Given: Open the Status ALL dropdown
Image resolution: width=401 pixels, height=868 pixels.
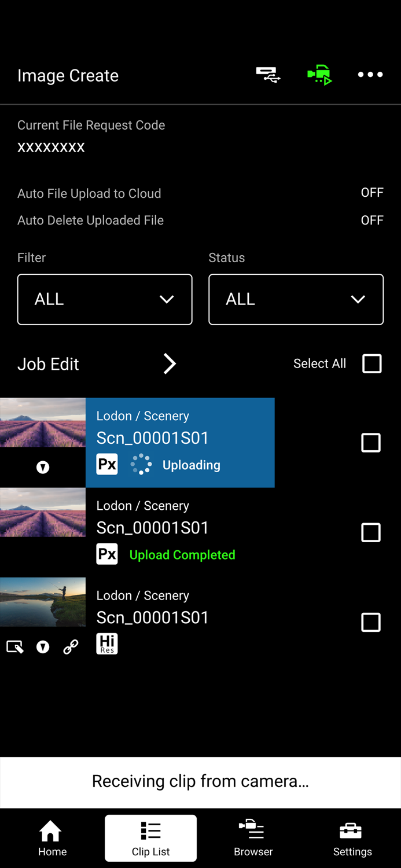Looking at the screenshot, I should tap(296, 299).
